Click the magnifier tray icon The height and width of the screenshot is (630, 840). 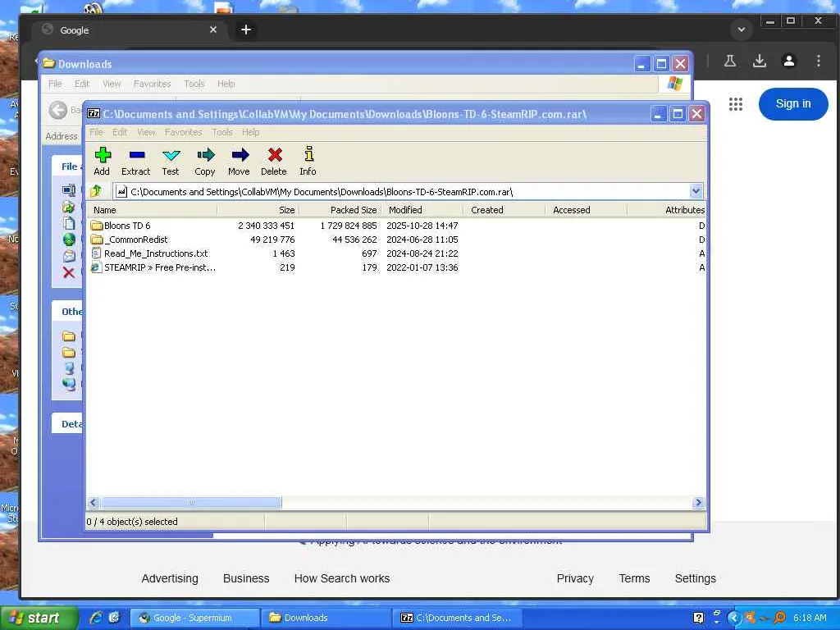(780, 618)
